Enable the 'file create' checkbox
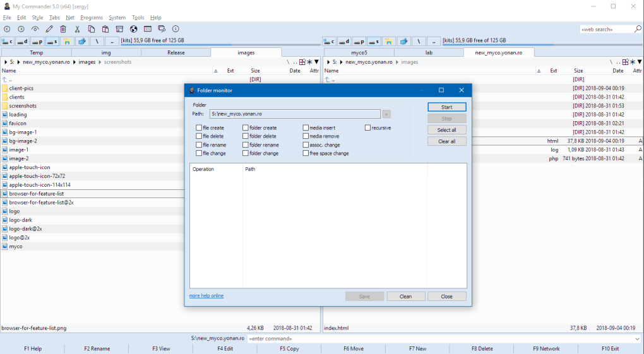The height and width of the screenshot is (354, 644). click(199, 127)
